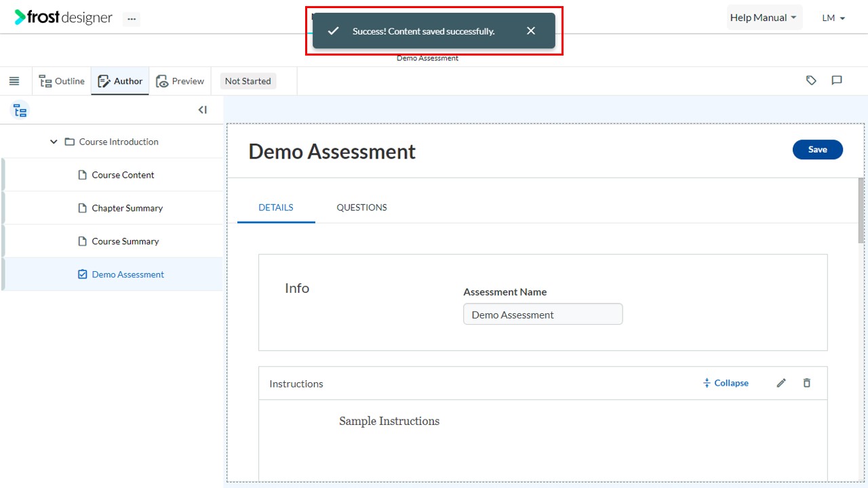Edit instructions with the pencil icon
Viewport: 868px width, 488px height.
[781, 383]
